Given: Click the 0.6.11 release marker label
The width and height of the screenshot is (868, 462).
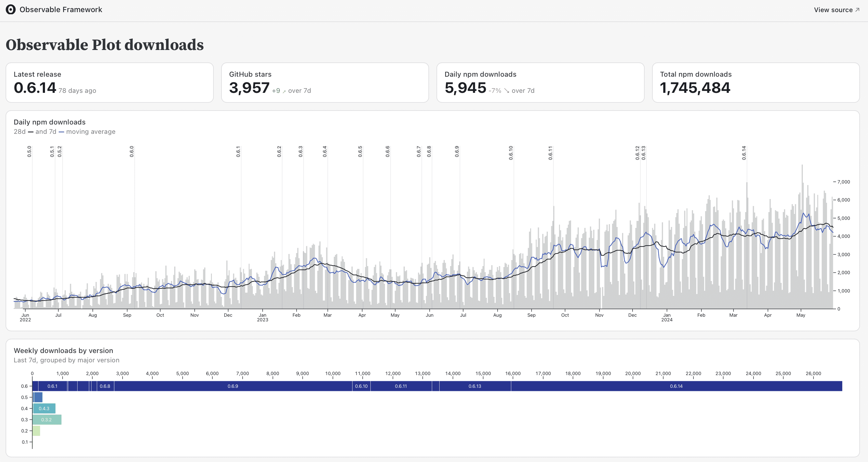Looking at the screenshot, I should [550, 153].
